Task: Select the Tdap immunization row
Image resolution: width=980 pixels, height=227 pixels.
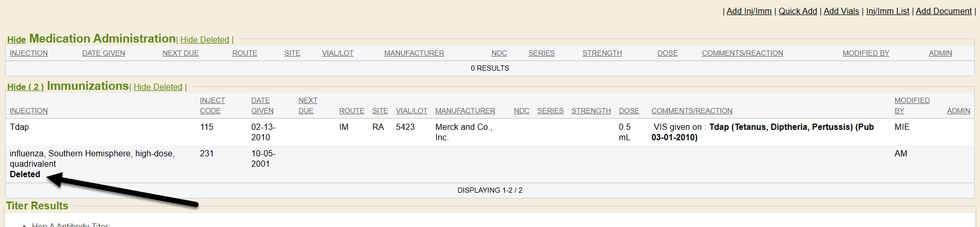Action: (20, 127)
